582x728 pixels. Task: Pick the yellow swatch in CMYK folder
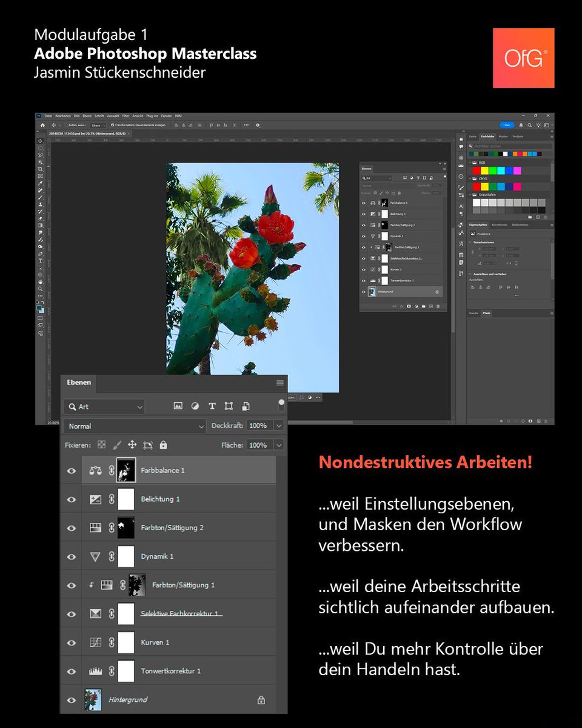pyautogui.click(x=485, y=187)
